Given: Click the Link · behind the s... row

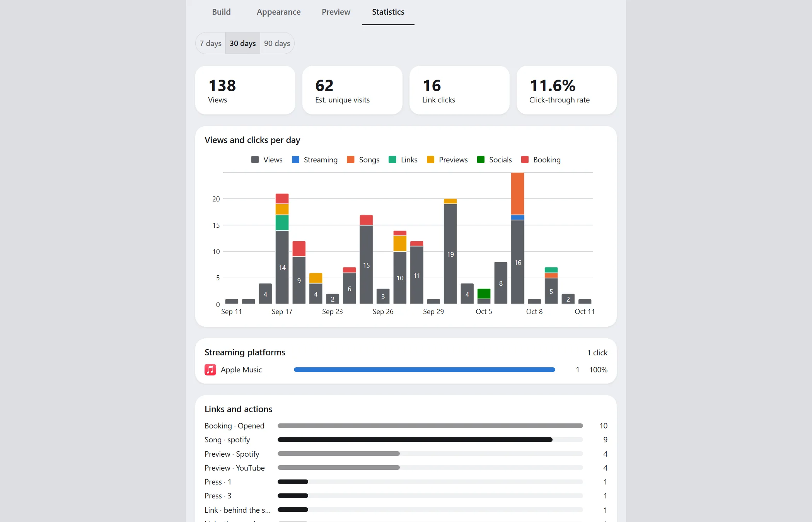Looking at the screenshot, I should 406,510.
